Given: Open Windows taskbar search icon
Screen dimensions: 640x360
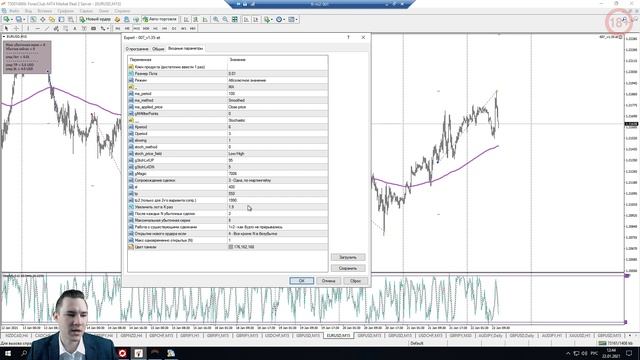Looking at the screenshot, I should pyautogui.click(x=24, y=353).
